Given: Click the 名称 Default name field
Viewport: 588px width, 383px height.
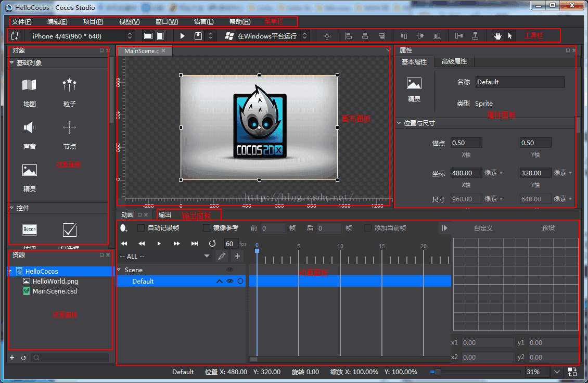Looking at the screenshot, I should click(520, 82).
